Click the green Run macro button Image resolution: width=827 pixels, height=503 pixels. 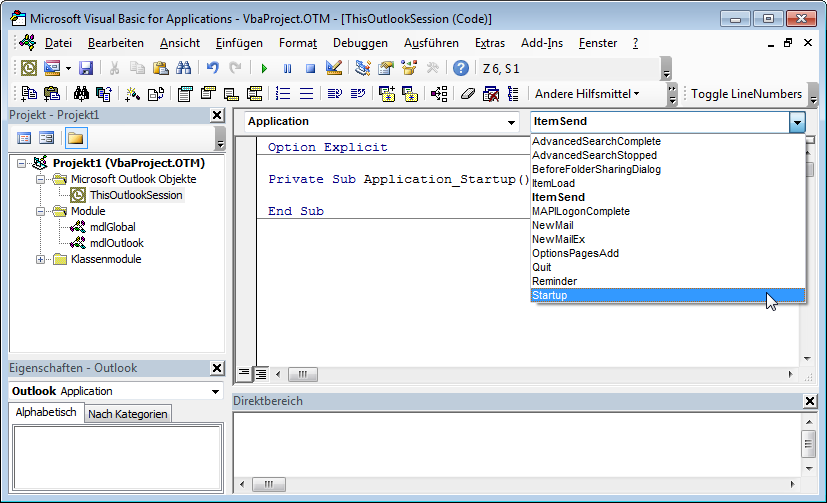pos(264,69)
